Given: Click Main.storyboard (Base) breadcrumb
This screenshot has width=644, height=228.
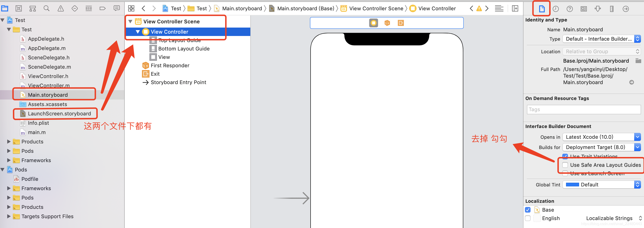Looking at the screenshot, I should [x=302, y=8].
